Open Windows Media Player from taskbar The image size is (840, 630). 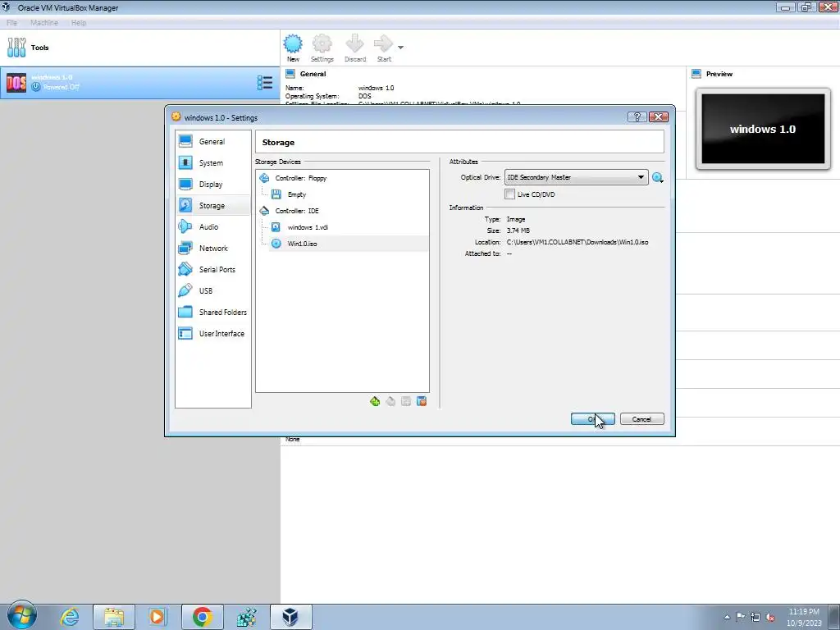[x=157, y=617]
